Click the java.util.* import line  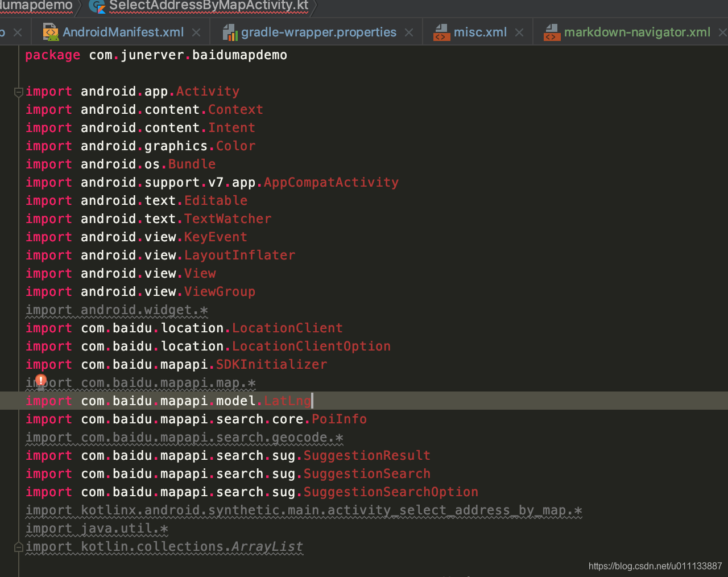pos(97,529)
